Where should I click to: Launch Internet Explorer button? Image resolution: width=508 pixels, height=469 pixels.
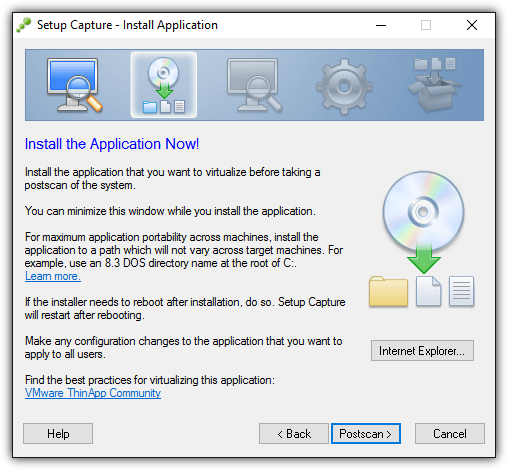click(x=422, y=350)
